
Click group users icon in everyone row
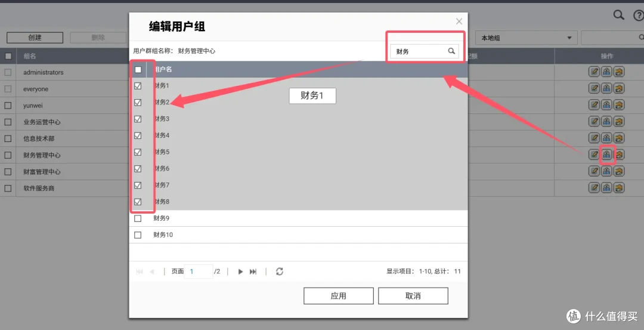[x=606, y=88]
